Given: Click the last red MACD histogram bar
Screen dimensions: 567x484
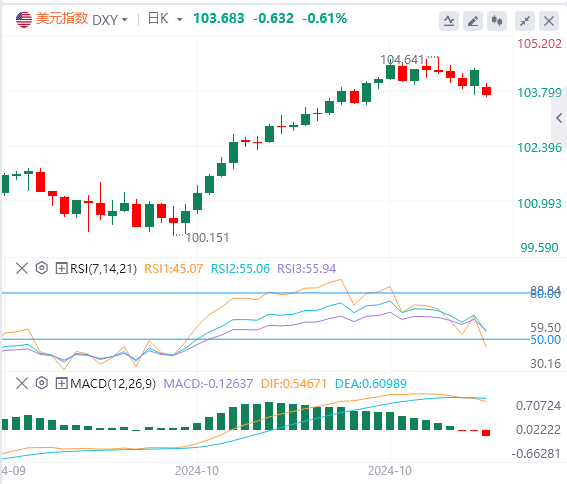Looking at the screenshot, I should coord(486,433).
